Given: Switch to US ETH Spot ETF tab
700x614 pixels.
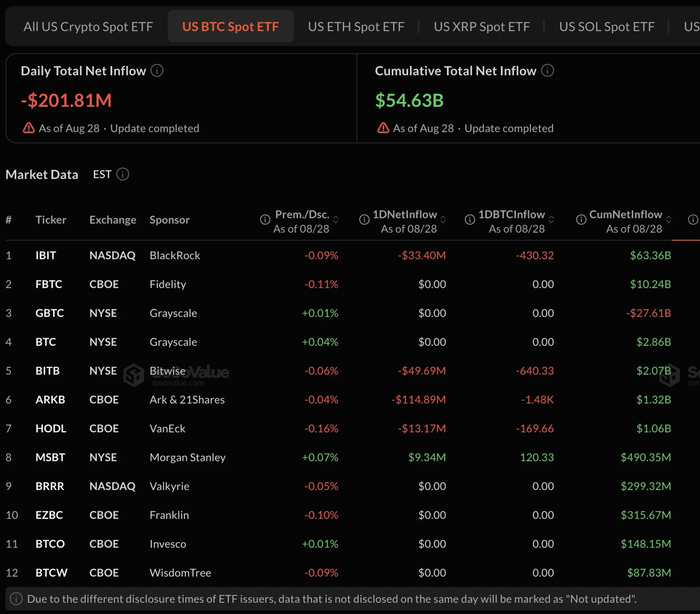Looking at the screenshot, I should [x=356, y=27].
